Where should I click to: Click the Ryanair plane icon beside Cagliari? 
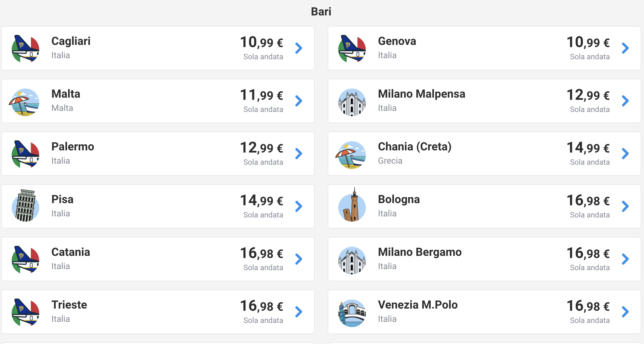coord(25,48)
